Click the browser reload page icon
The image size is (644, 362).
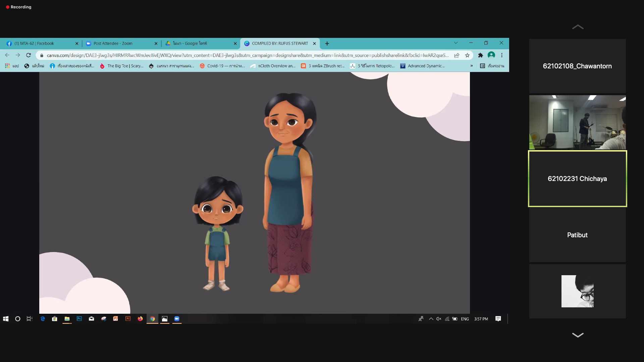[29, 55]
